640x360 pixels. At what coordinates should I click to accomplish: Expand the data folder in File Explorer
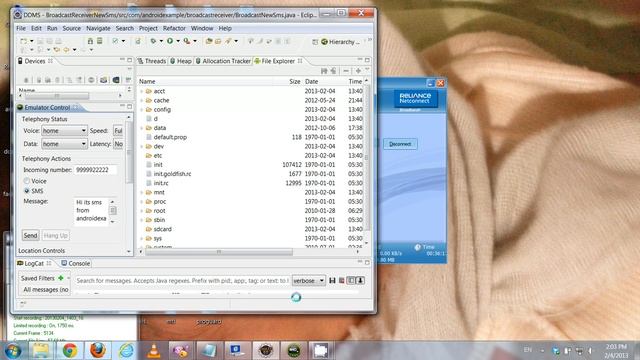pos(142,128)
